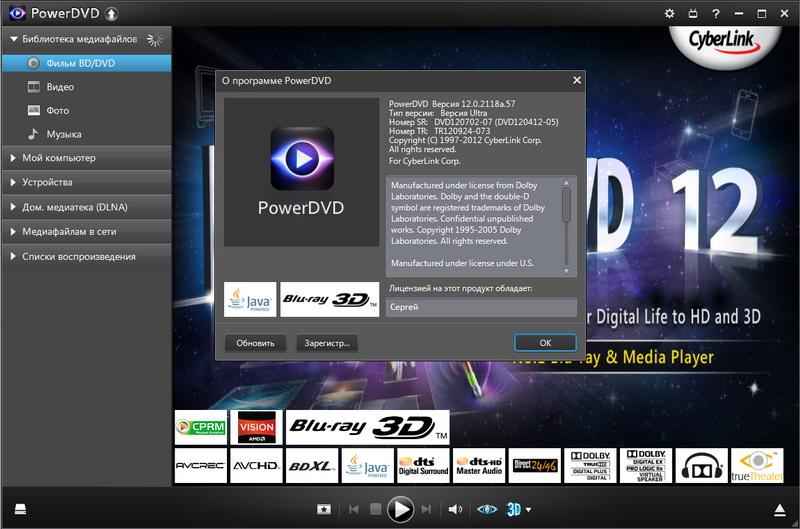This screenshot has height=529, width=800.
Task: Expand Списки воспроизведения section
Action: point(87,257)
